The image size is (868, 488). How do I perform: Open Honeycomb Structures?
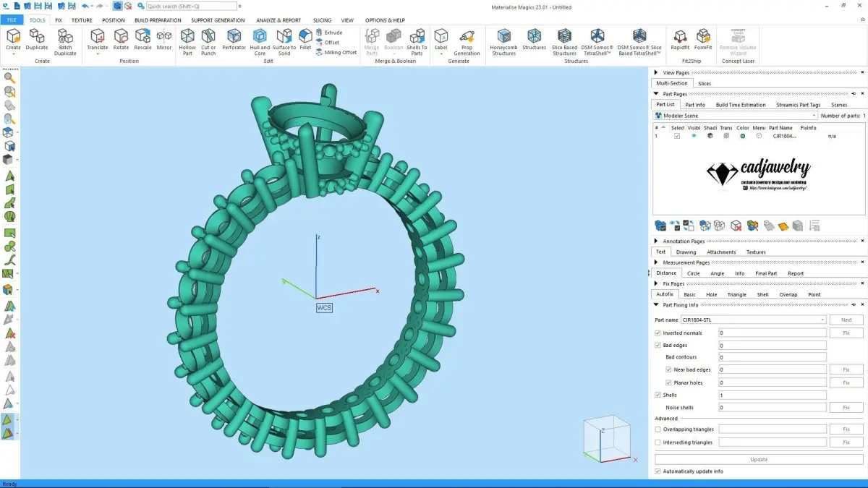point(504,42)
